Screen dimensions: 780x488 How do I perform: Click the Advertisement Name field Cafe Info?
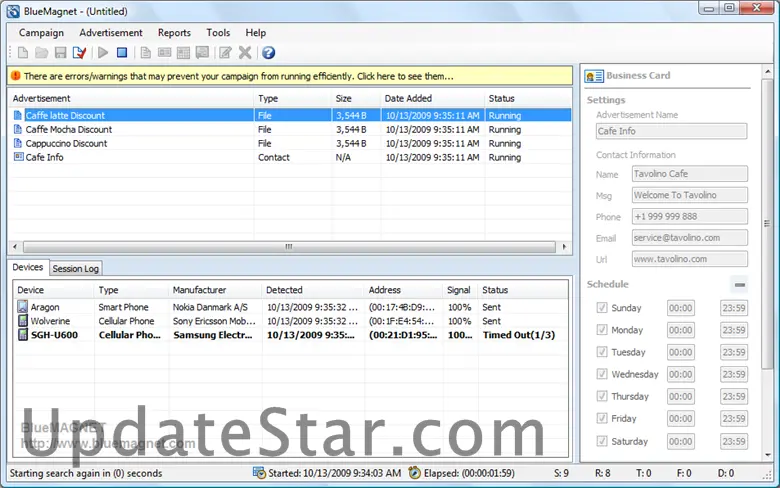pos(672,131)
